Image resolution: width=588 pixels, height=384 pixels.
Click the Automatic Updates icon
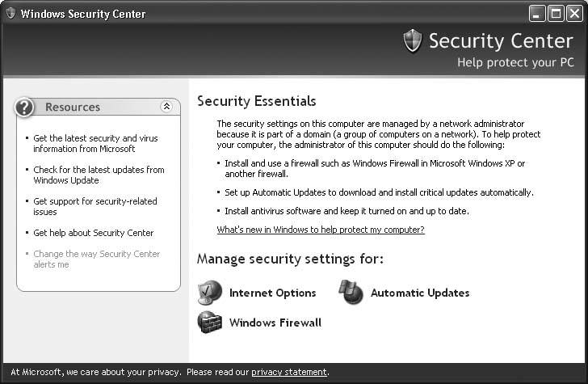[x=351, y=292]
